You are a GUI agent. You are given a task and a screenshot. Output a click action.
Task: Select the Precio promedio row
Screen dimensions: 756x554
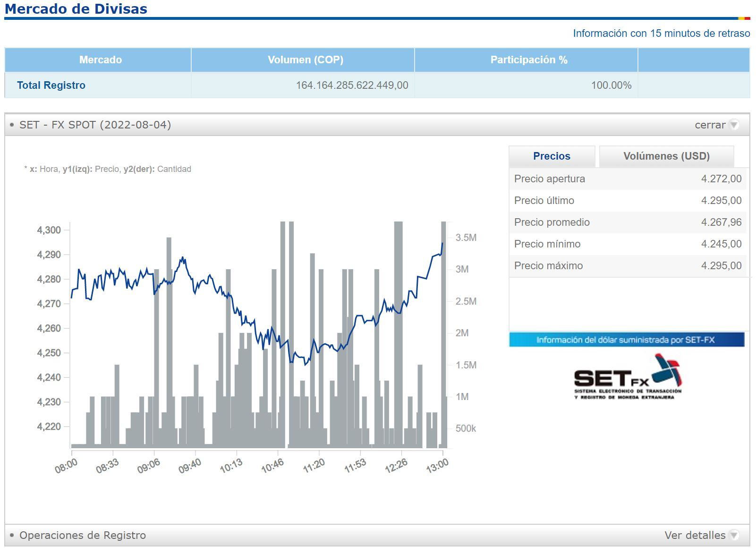tap(628, 222)
